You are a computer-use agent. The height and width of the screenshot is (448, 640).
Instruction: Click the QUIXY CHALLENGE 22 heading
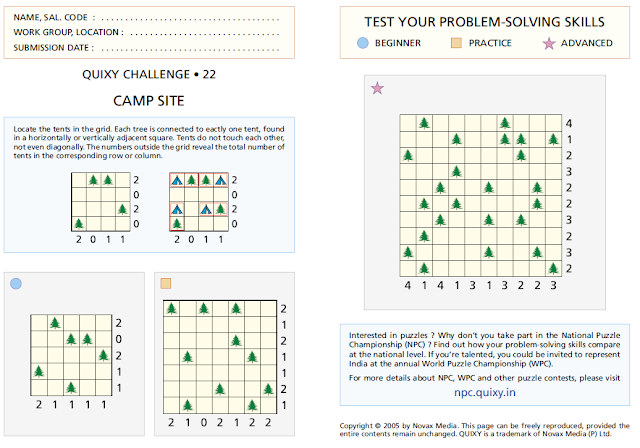click(149, 74)
